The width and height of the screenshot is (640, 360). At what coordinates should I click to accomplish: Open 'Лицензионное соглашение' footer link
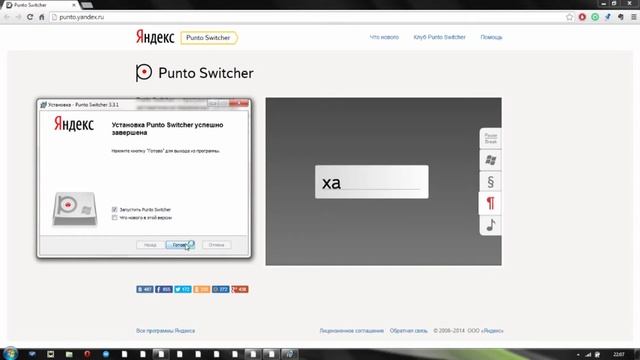coord(351,331)
